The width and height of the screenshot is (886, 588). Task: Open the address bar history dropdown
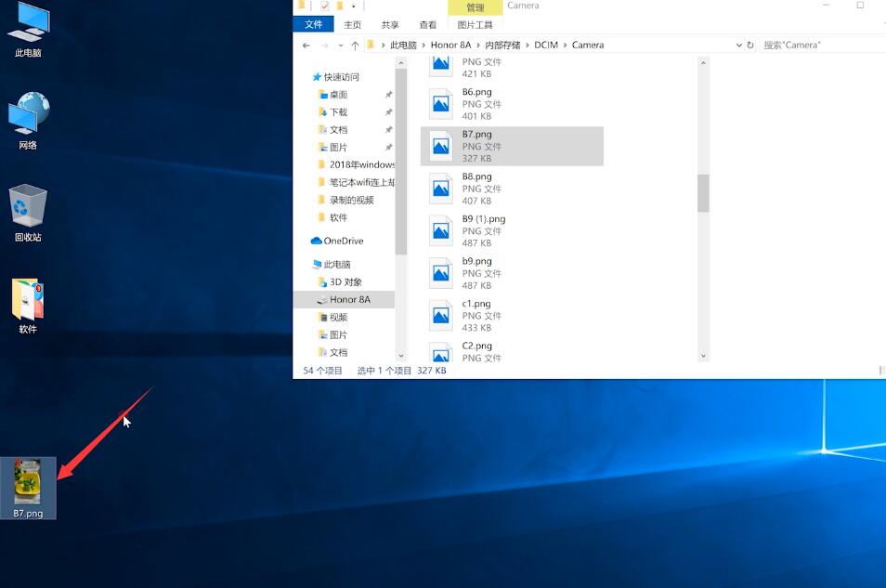[738, 46]
